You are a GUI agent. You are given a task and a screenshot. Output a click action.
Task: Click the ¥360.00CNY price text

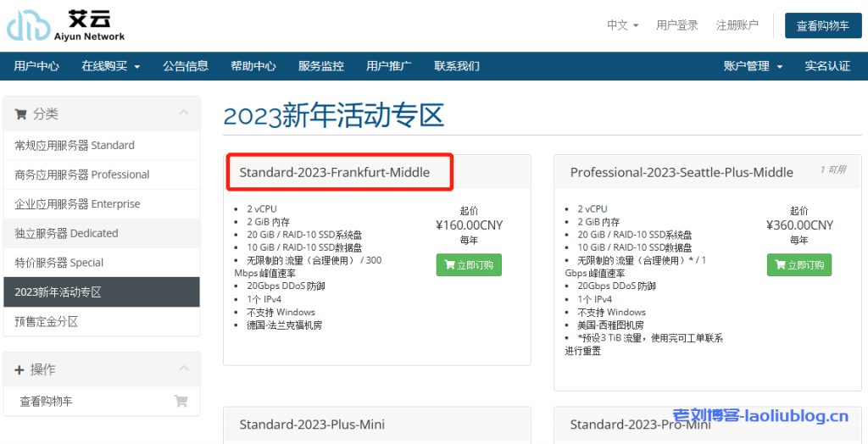[x=799, y=225]
